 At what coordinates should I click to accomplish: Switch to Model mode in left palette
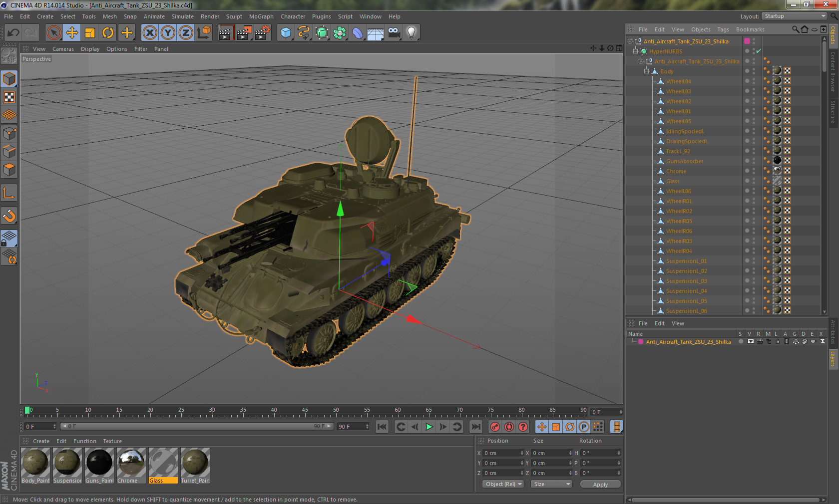tap(9, 79)
